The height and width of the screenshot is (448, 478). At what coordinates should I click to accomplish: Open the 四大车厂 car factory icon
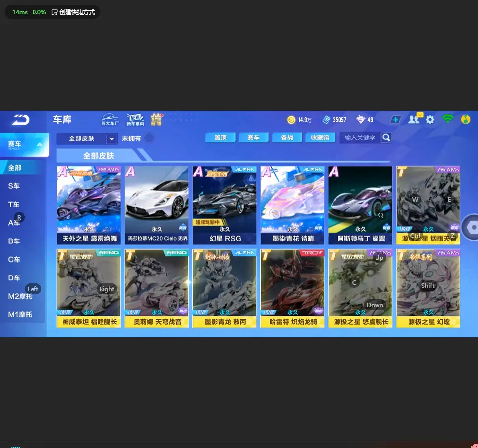(110, 119)
